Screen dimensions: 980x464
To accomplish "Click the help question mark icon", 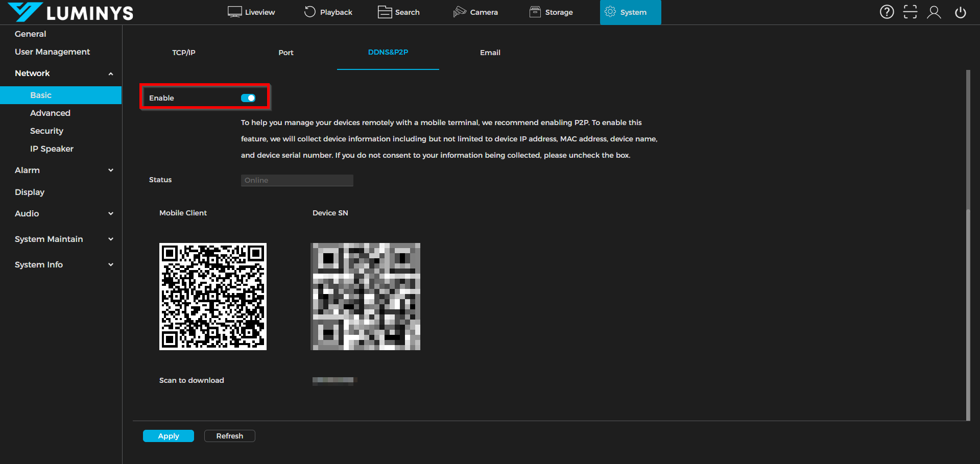I will point(887,12).
